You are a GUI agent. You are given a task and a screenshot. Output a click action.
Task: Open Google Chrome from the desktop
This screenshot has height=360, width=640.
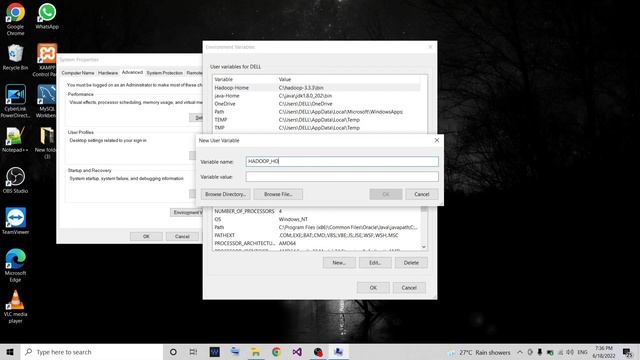tap(15, 19)
